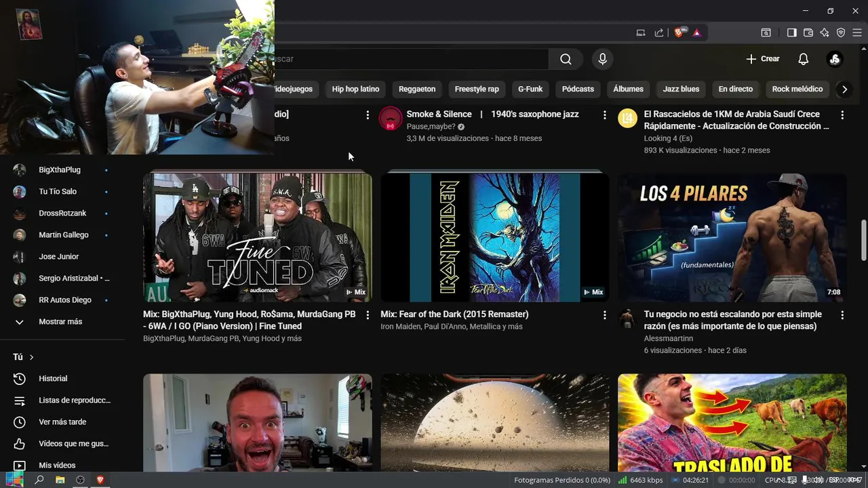Select the Reggaeton chip

[417, 89]
